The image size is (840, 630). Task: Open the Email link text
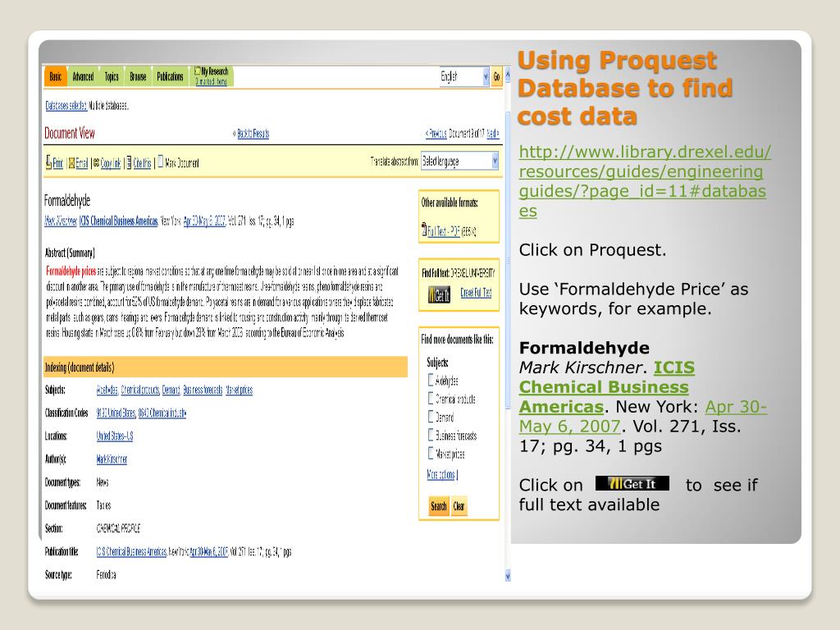pos(81,163)
